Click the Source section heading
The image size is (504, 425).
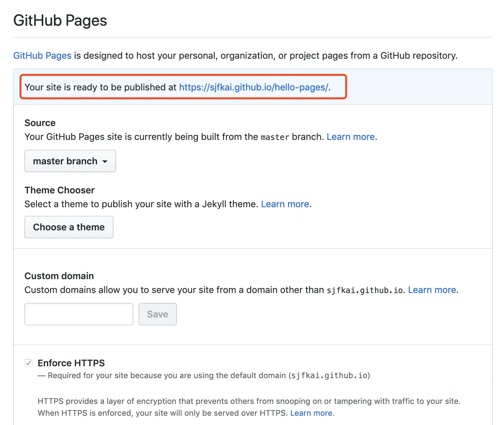[40, 123]
